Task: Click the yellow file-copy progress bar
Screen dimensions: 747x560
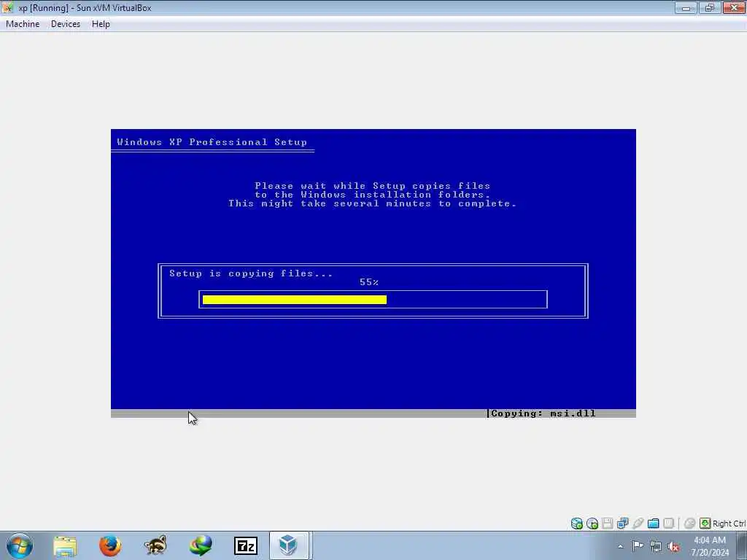Action: [295, 300]
